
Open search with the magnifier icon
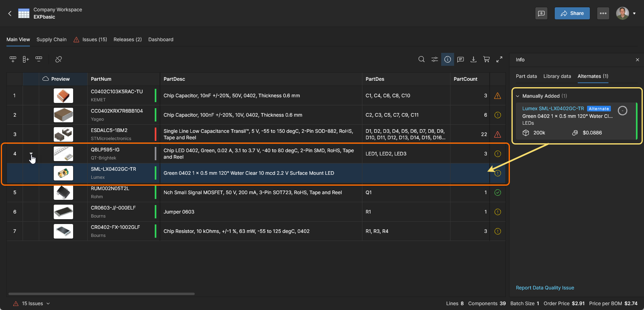[421, 59]
